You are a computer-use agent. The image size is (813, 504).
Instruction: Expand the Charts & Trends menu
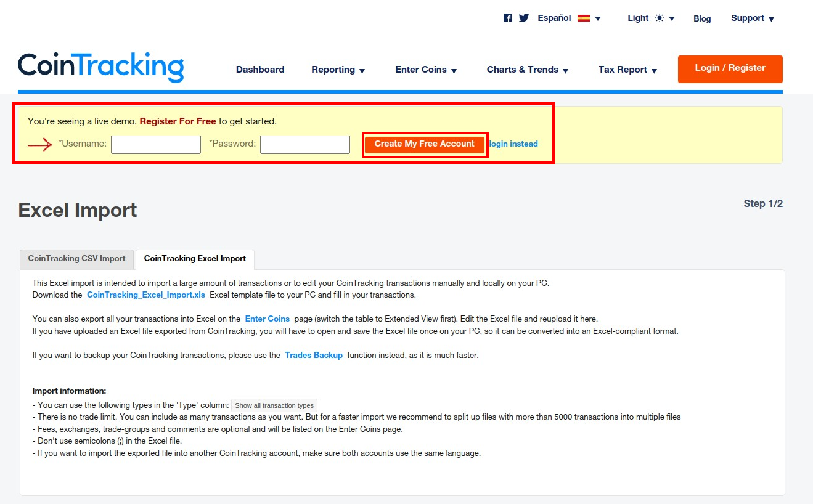coord(528,70)
